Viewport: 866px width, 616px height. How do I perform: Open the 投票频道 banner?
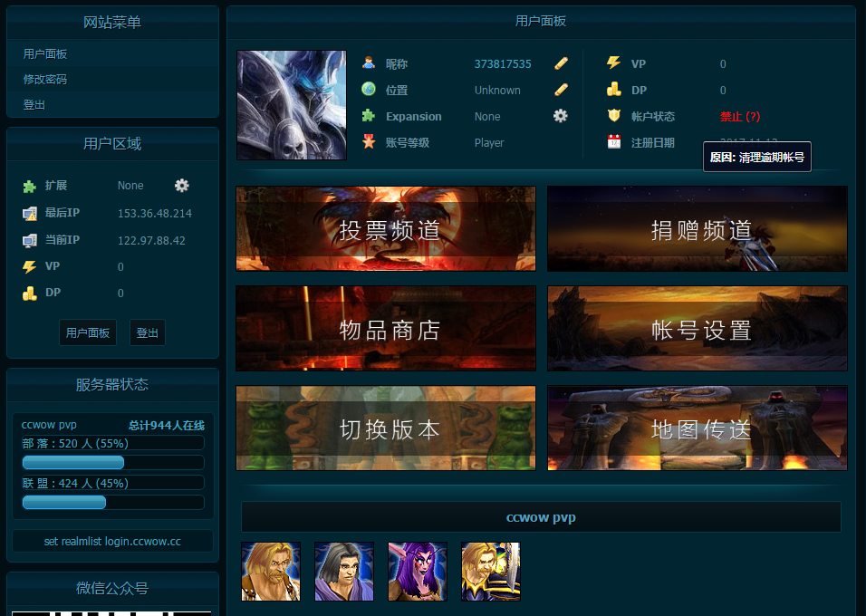[x=386, y=229]
